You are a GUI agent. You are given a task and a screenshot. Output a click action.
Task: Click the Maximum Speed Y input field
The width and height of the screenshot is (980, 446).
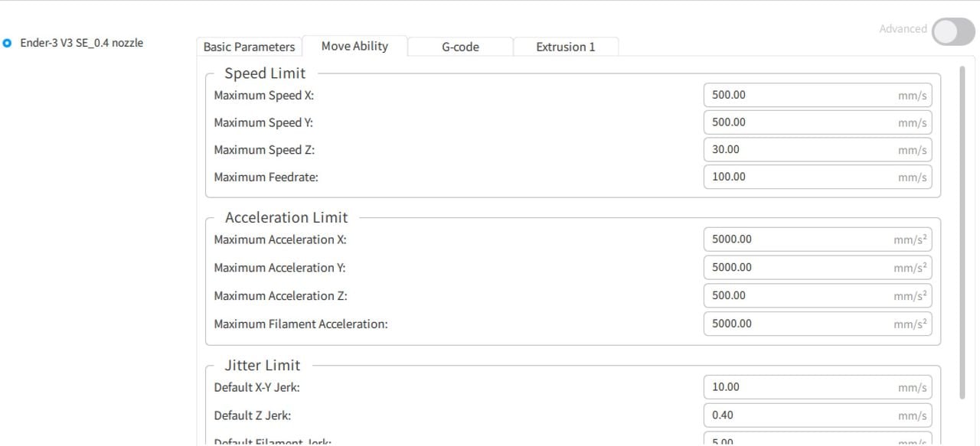pyautogui.click(x=796, y=122)
